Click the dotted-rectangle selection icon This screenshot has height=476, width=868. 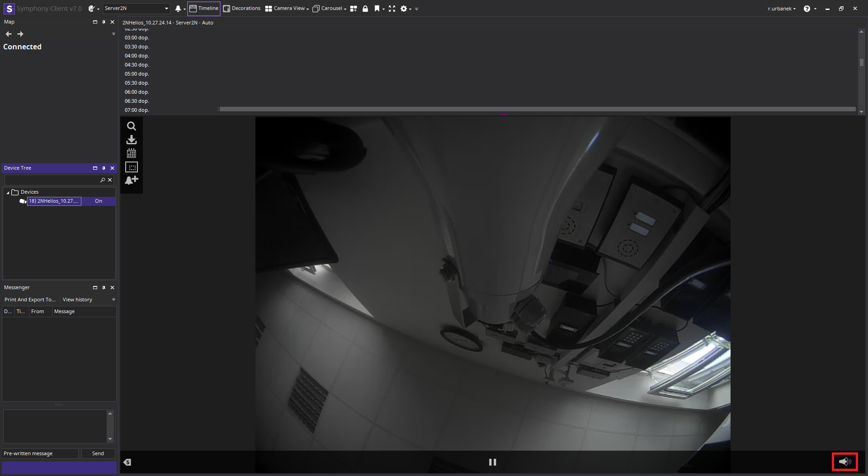131,167
